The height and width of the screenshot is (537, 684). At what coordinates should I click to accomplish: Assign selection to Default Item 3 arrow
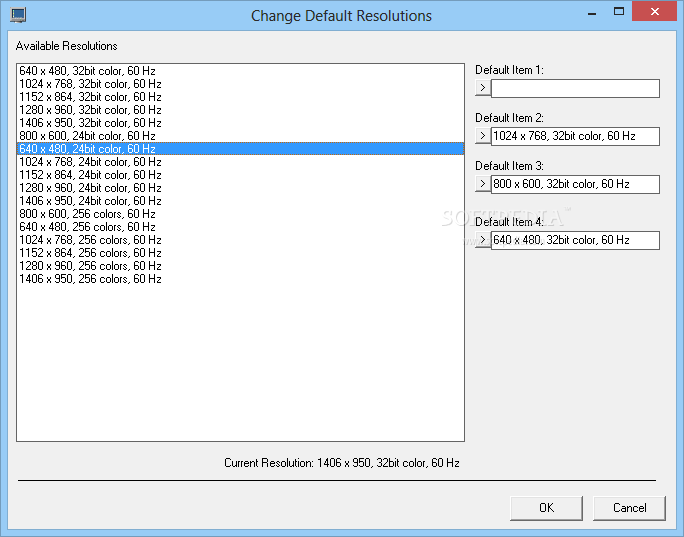click(x=482, y=184)
